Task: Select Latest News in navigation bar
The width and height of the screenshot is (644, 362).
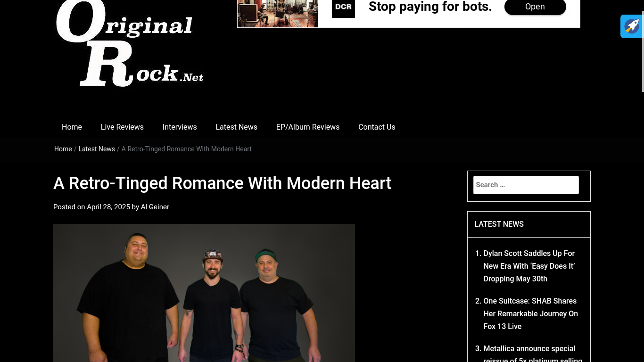Action: pos(236,127)
